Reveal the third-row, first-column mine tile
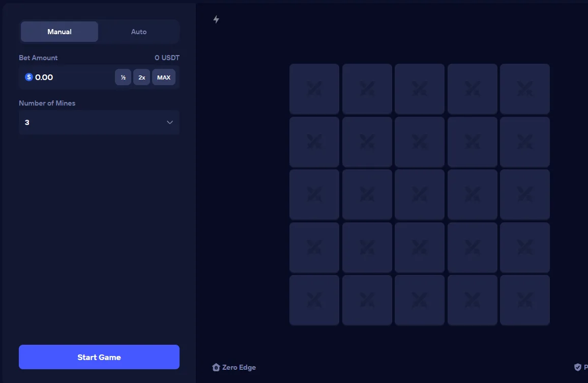 tap(314, 195)
